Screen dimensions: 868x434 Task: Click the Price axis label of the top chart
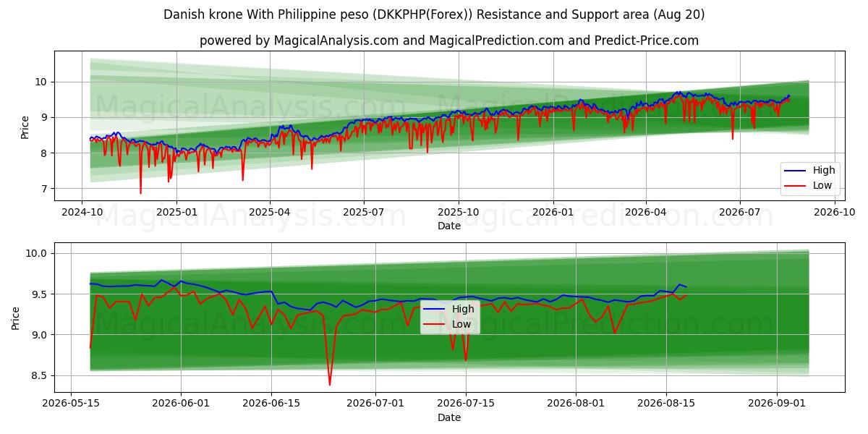click(x=25, y=127)
